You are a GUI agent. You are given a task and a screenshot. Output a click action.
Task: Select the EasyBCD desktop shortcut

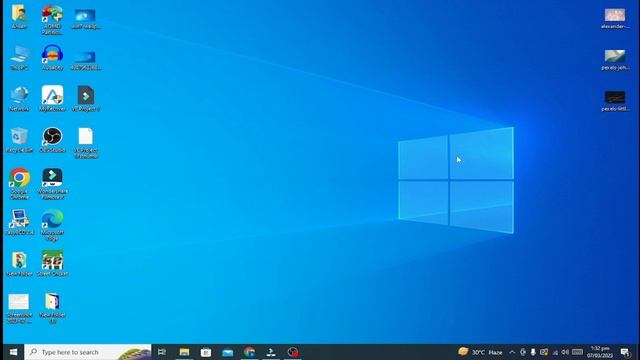click(x=19, y=222)
